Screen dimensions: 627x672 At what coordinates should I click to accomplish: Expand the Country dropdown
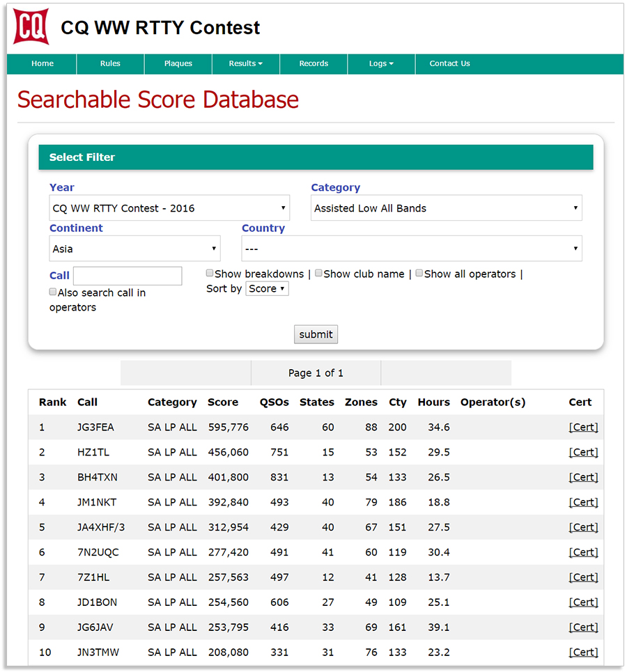411,249
